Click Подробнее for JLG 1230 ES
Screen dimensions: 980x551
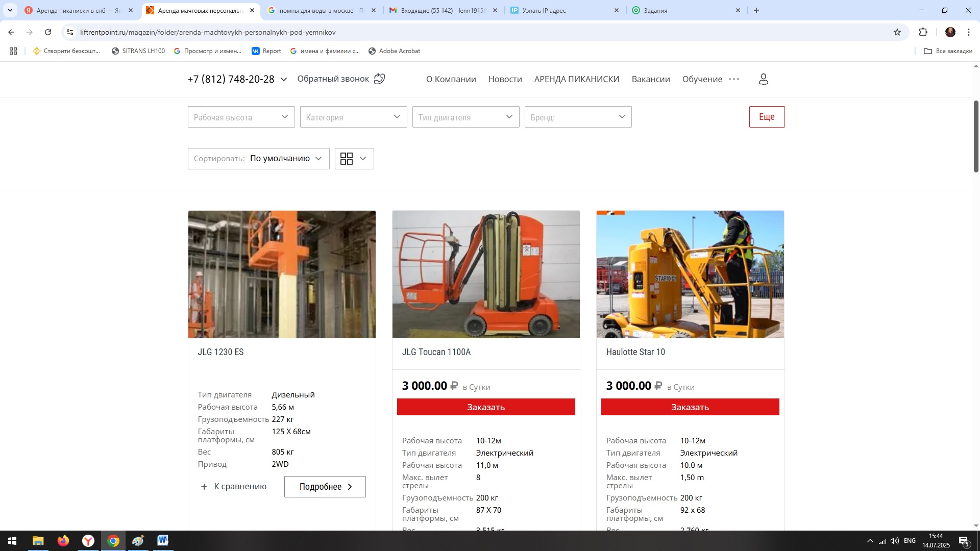pyautogui.click(x=325, y=487)
